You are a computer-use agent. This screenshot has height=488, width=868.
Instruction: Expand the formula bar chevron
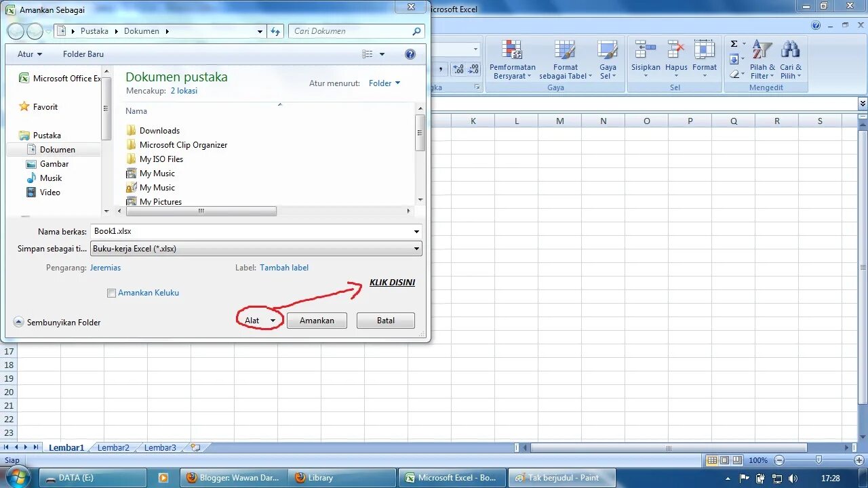[x=863, y=103]
